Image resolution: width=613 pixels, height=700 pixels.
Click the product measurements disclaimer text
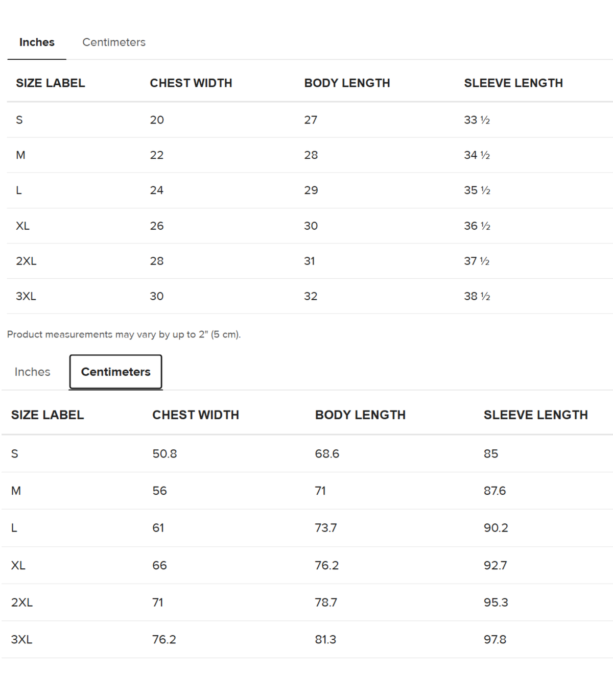124,334
